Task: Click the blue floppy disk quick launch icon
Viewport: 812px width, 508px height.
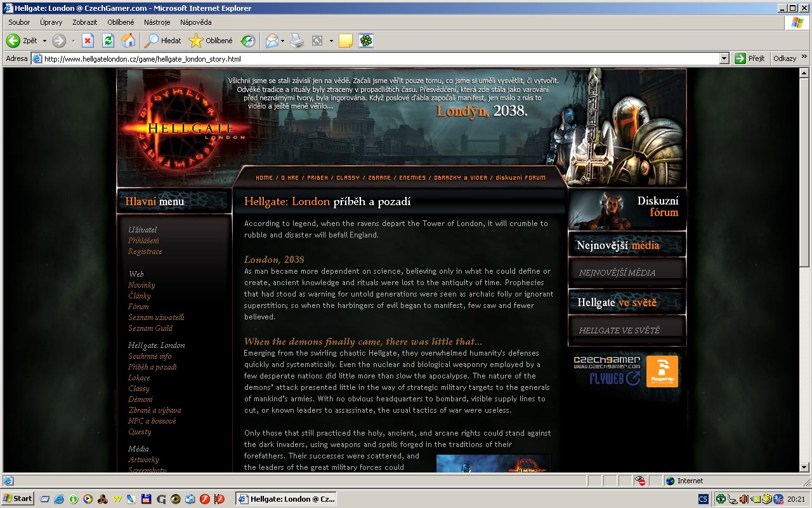Action: pyautogui.click(x=146, y=499)
